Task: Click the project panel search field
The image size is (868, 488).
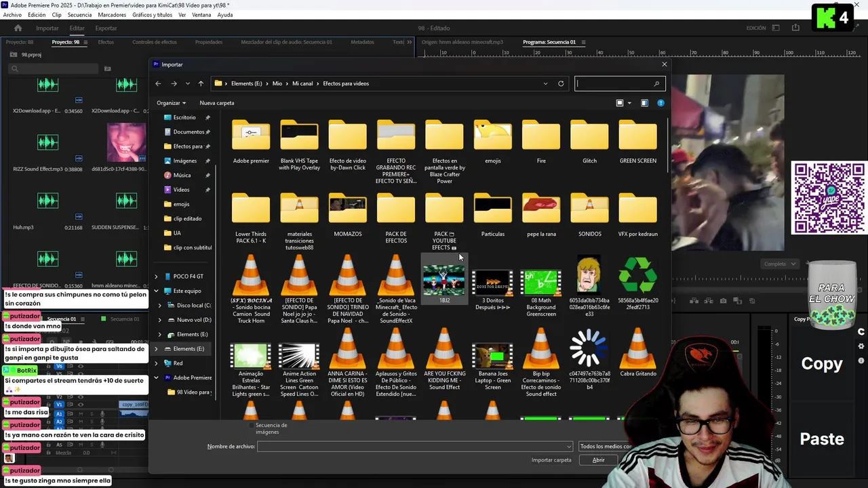Action: 54,68
